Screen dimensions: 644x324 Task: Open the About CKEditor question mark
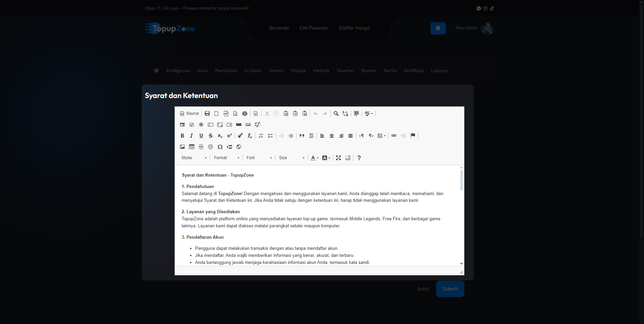click(359, 158)
